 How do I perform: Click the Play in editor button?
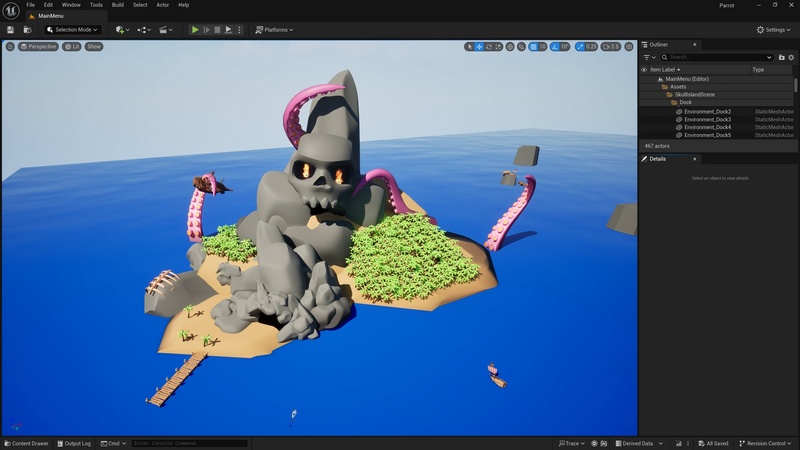195,30
